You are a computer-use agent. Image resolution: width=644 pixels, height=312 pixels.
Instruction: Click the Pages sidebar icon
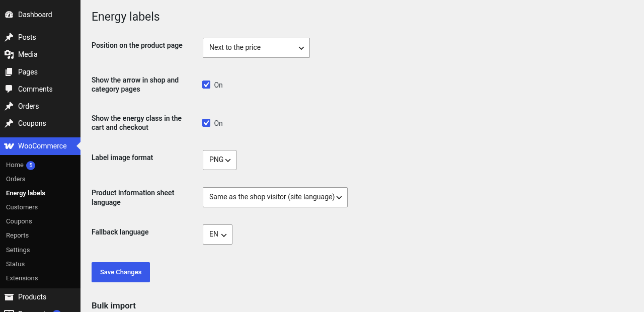9,72
